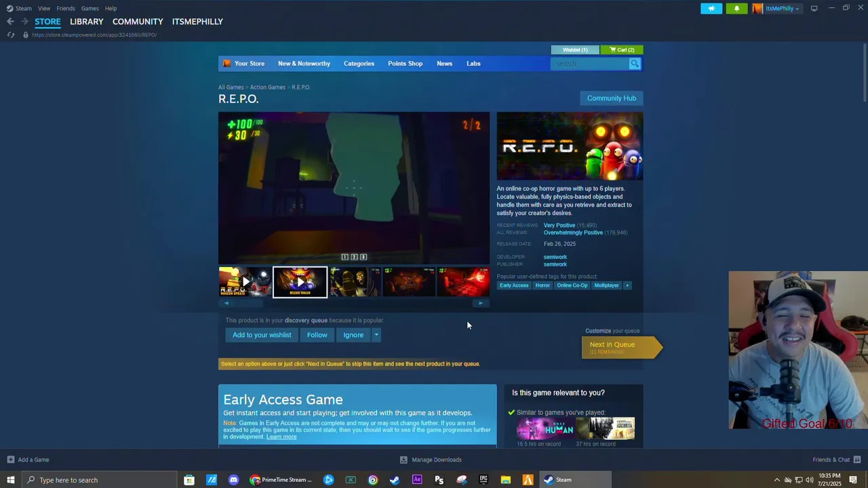This screenshot has width=868, height=488.
Task: Open the Help menu
Action: 111,8
